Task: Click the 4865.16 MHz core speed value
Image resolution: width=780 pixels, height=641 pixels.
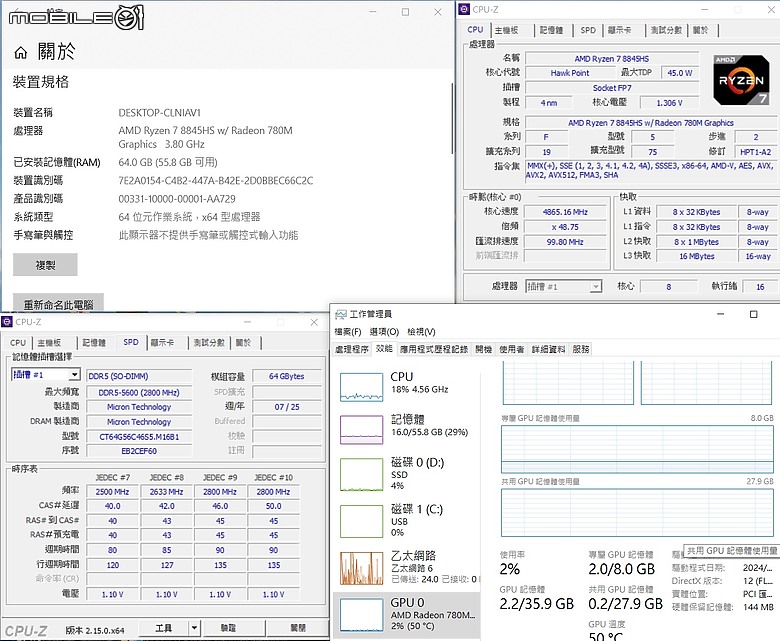Action: (x=565, y=212)
